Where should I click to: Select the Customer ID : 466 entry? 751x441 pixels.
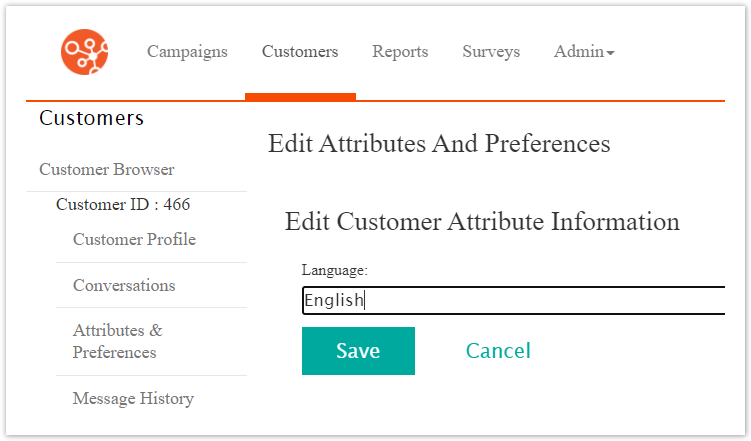point(123,205)
